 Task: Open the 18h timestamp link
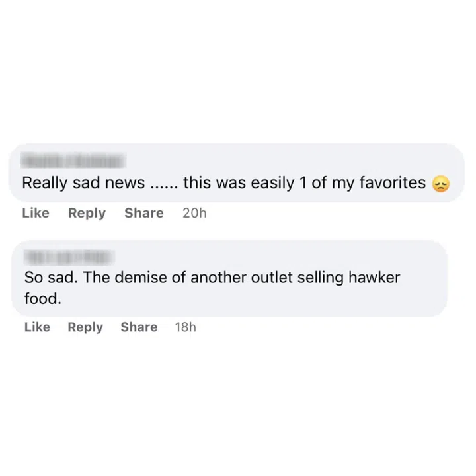185,327
